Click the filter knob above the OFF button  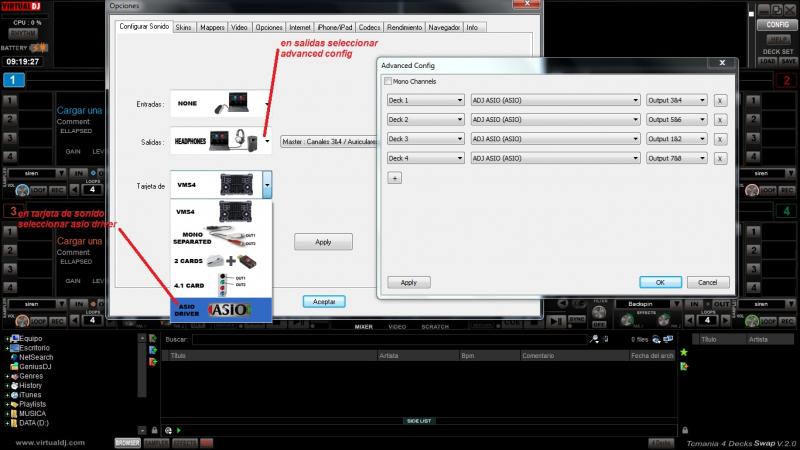[x=599, y=312]
